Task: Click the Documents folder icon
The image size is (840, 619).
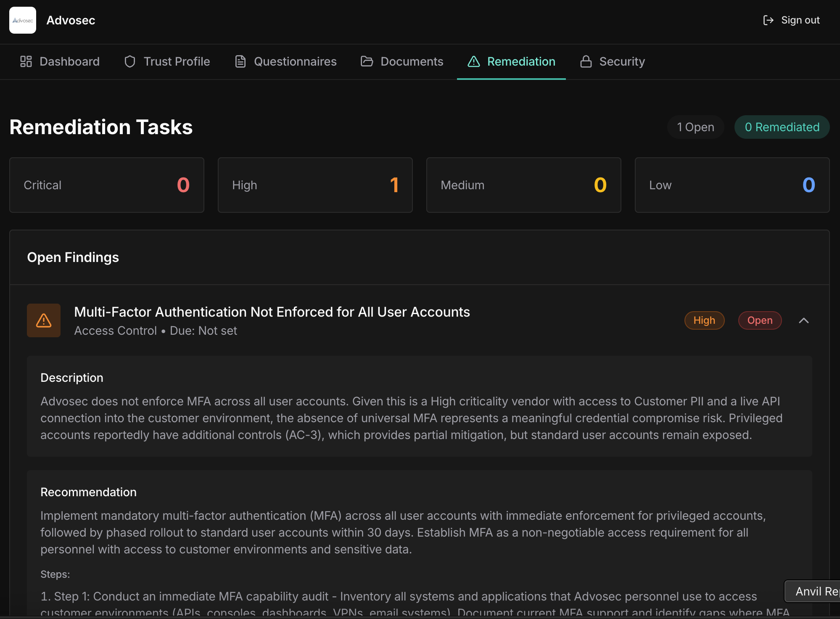Action: pyautogui.click(x=367, y=61)
